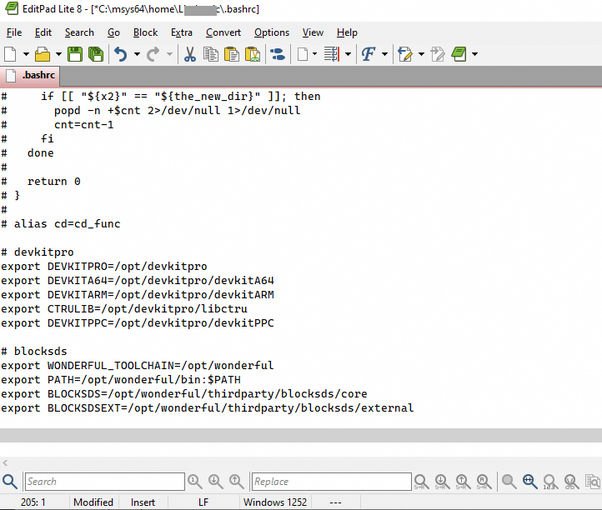The image size is (602, 510).
Task: Open the Search menu
Action: pyautogui.click(x=79, y=33)
